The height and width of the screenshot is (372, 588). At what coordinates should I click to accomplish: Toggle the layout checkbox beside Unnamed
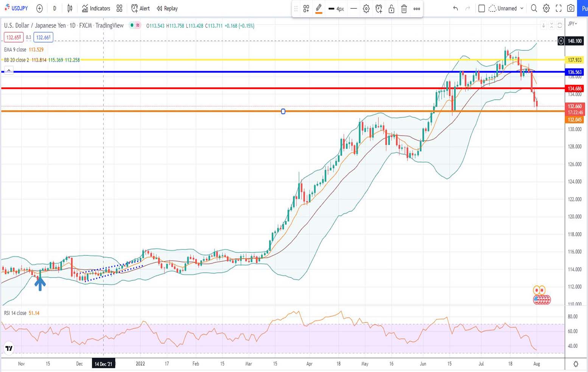[x=482, y=8]
